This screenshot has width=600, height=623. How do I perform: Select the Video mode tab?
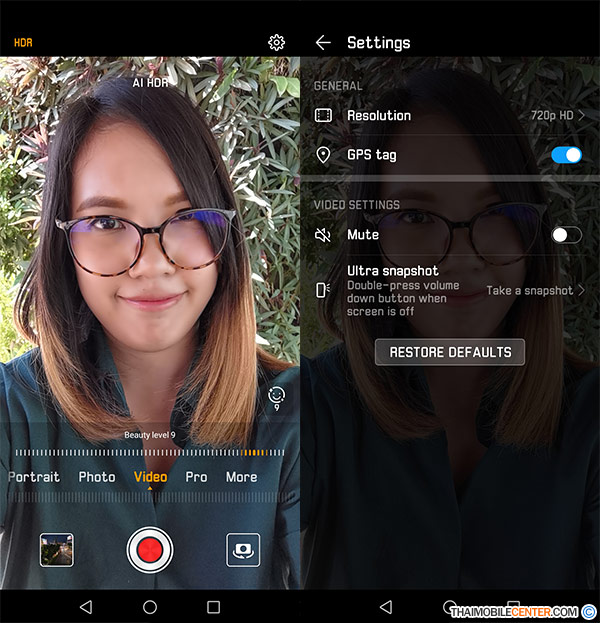point(150,477)
